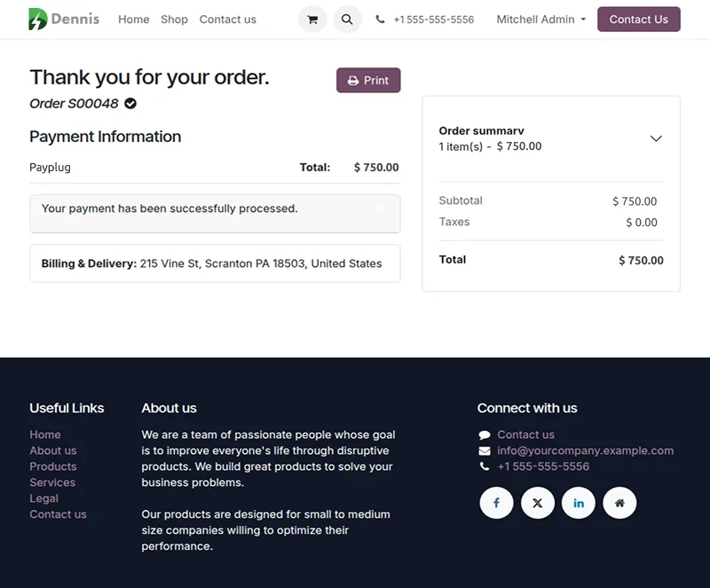Click the envelope icon beside the email address
Screen dimensions: 710x588
(x=484, y=451)
